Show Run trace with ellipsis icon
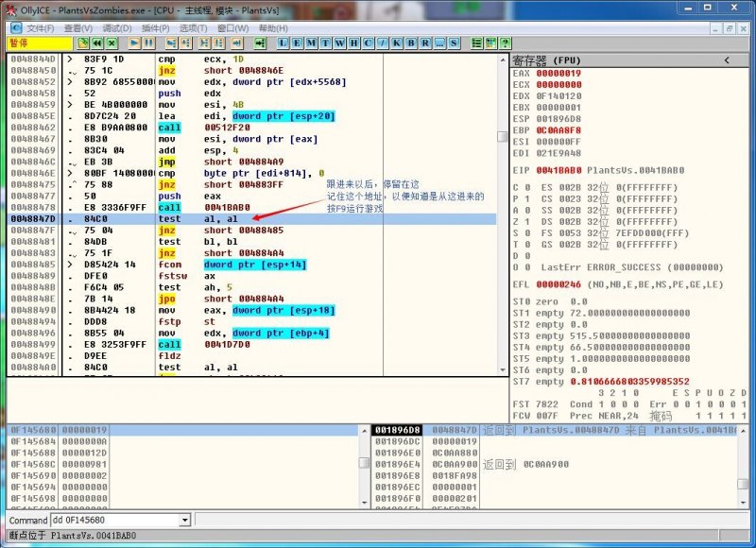Image resolution: width=756 pixels, height=548 pixels. pyautogui.click(x=439, y=43)
